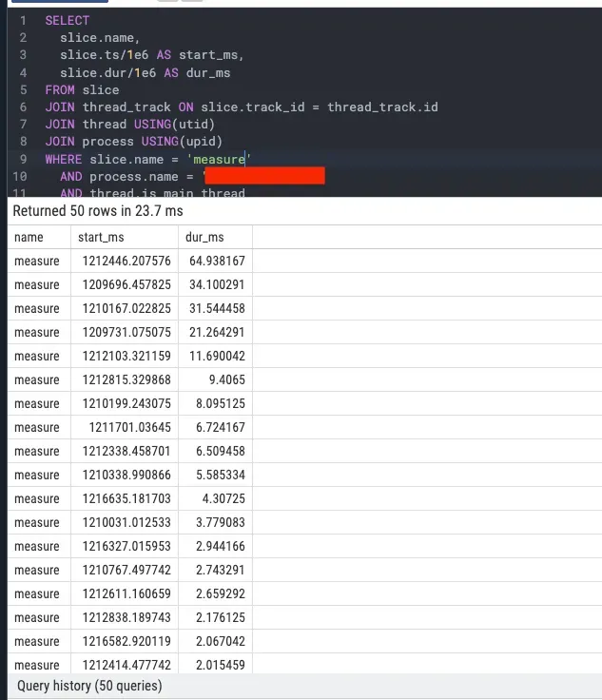Click the 'slice.dur/1e6 AS dur_ms' line

pos(146,73)
